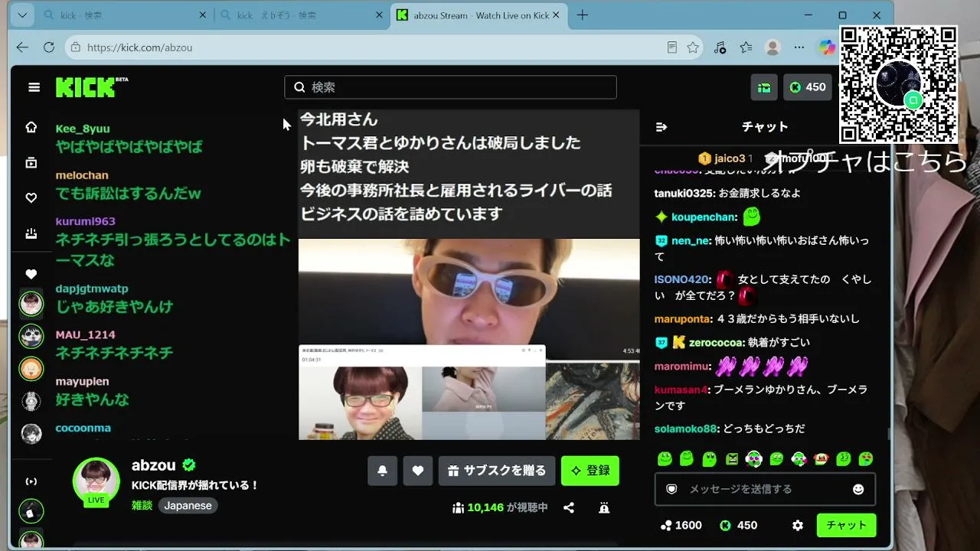980x551 pixels.
Task: Open the media control music icon
Action: (720, 47)
